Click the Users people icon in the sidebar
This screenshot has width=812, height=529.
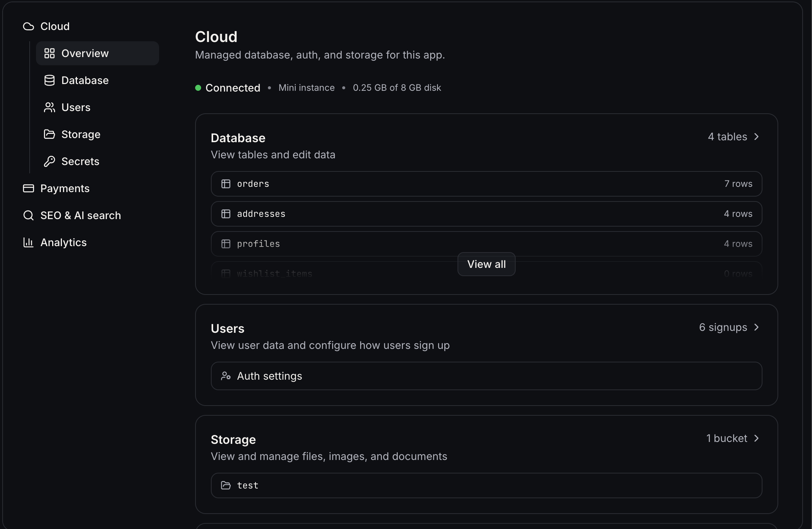click(50, 107)
